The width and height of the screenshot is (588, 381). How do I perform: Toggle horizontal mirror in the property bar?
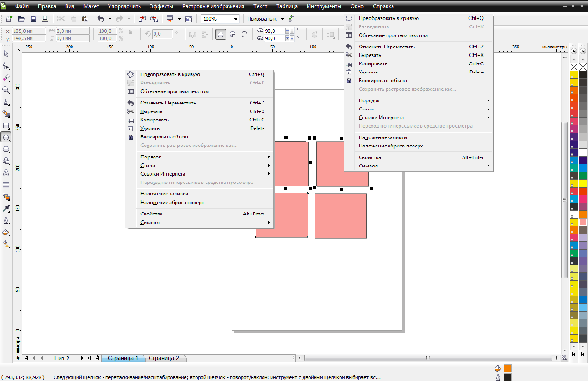pos(192,34)
